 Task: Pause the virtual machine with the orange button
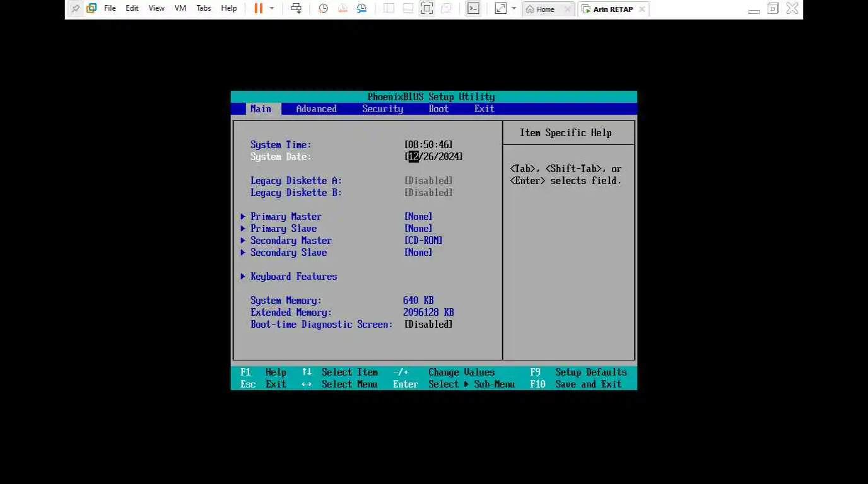259,9
